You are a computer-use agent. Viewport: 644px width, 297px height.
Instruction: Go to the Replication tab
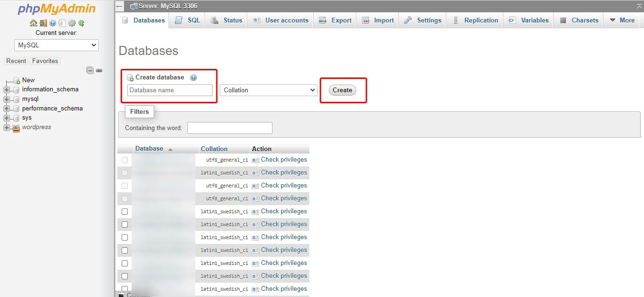(475, 20)
